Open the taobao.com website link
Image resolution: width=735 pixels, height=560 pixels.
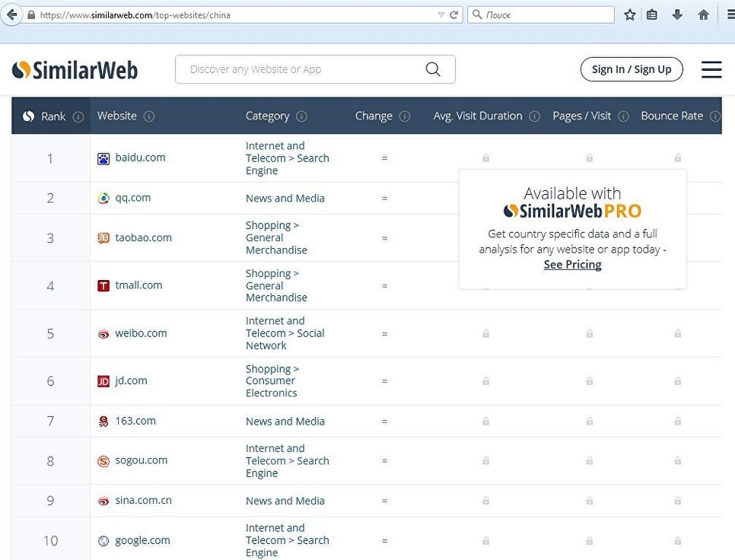[x=144, y=237]
